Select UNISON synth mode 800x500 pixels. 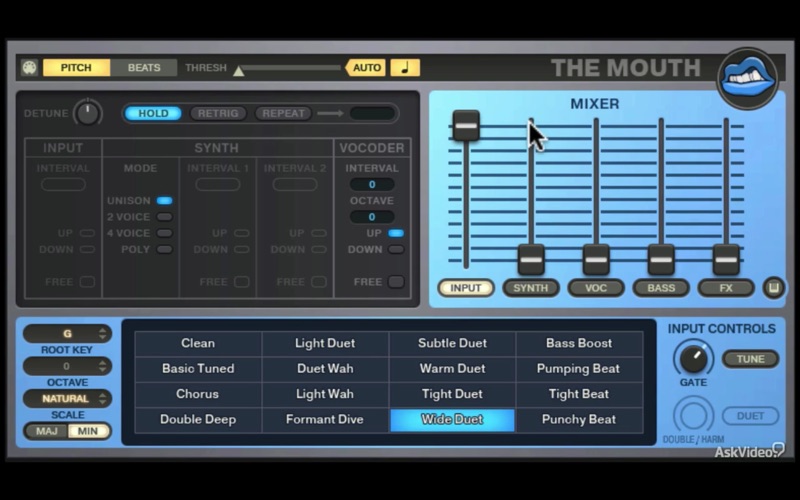click(x=164, y=201)
